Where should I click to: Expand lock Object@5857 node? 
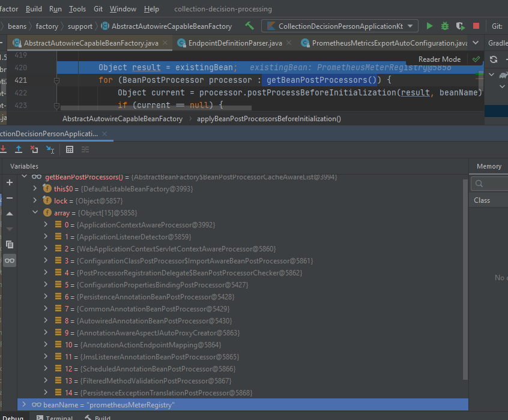click(x=35, y=200)
